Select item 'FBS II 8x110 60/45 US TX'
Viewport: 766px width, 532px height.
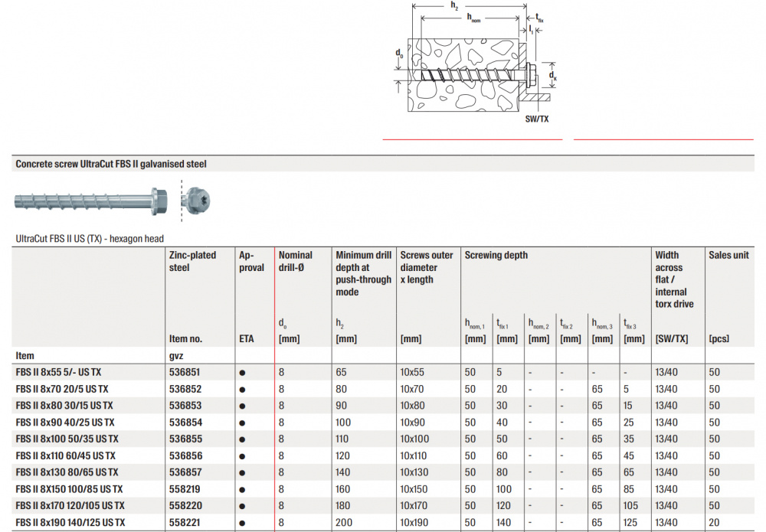[x=65, y=455]
